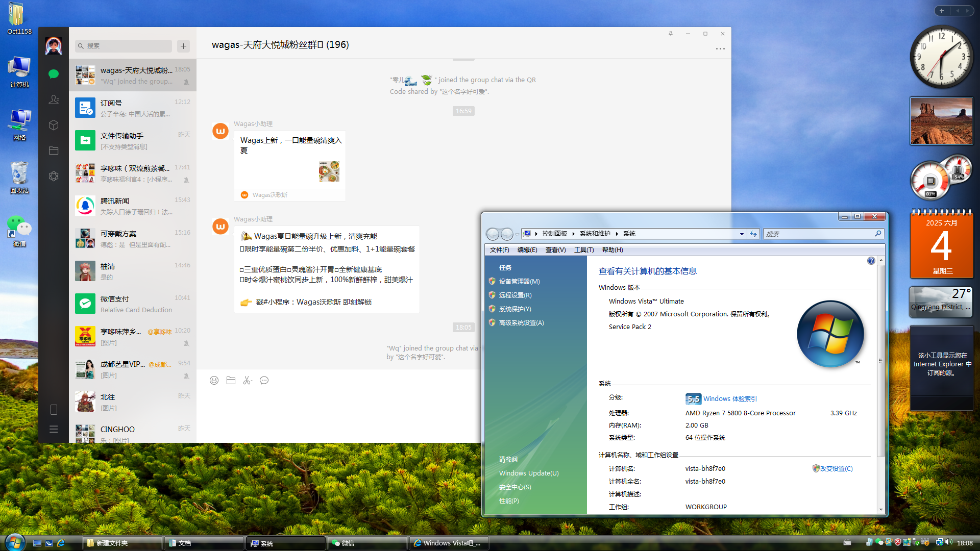Open the 订阅号 conversation
Viewport: 980px width, 551px height.
pyautogui.click(x=133, y=108)
